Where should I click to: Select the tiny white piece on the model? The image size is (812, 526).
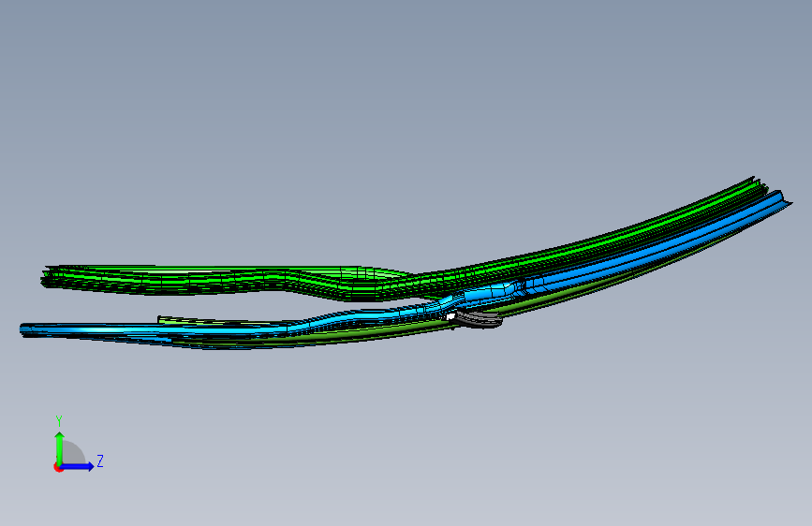click(450, 316)
